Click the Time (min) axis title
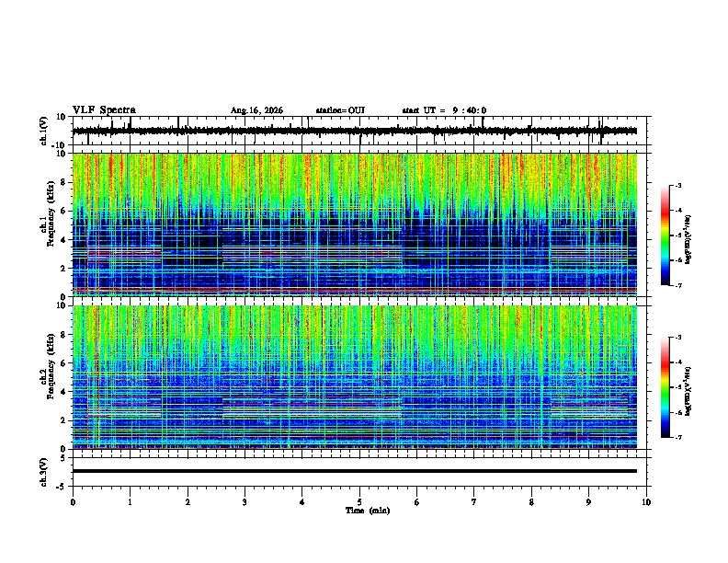 click(x=368, y=511)
